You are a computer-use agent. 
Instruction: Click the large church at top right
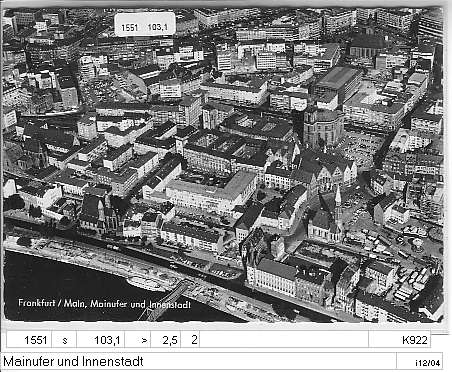[366, 44]
